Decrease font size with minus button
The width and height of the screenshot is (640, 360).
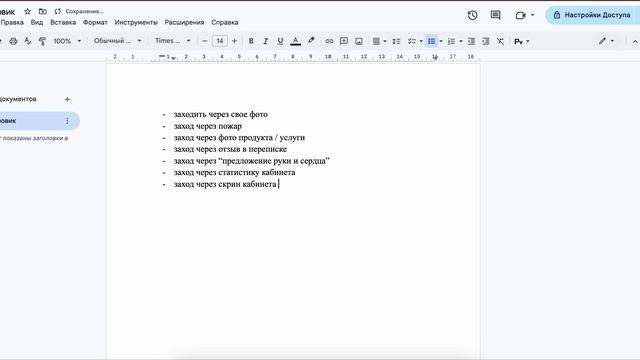pos(205,41)
